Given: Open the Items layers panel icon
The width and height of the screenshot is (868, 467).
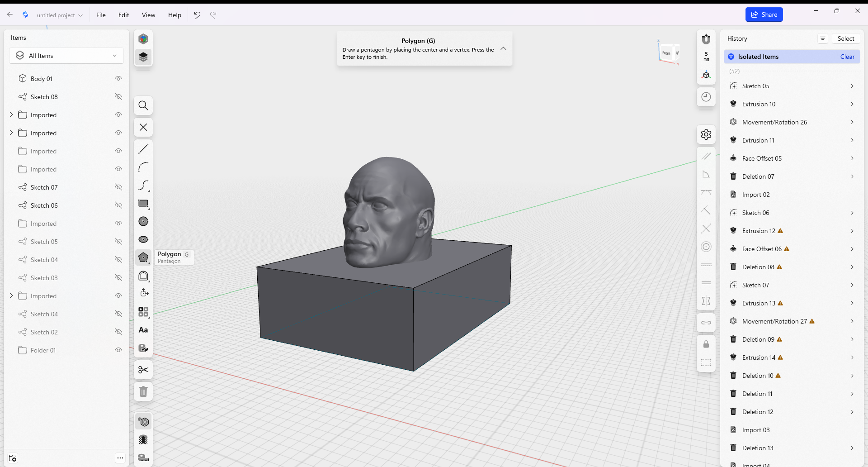Looking at the screenshot, I should pos(143,57).
